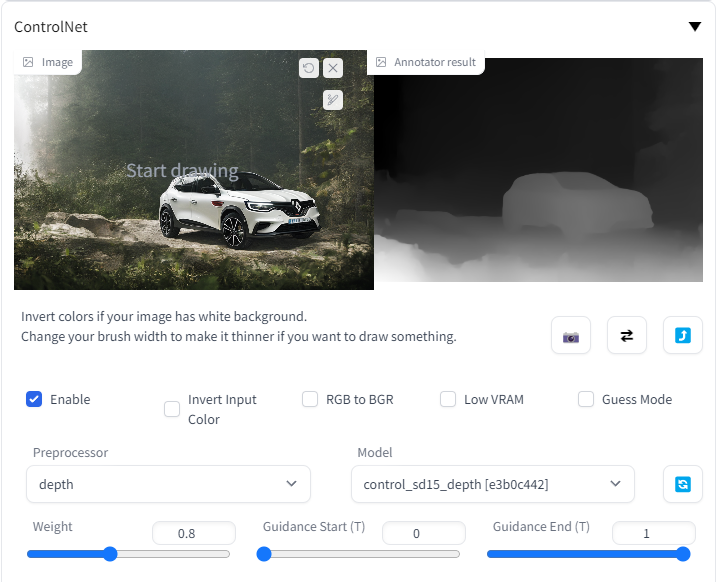The image size is (717, 582).
Task: Click the Guidance End slider handle
Action: coord(683,554)
